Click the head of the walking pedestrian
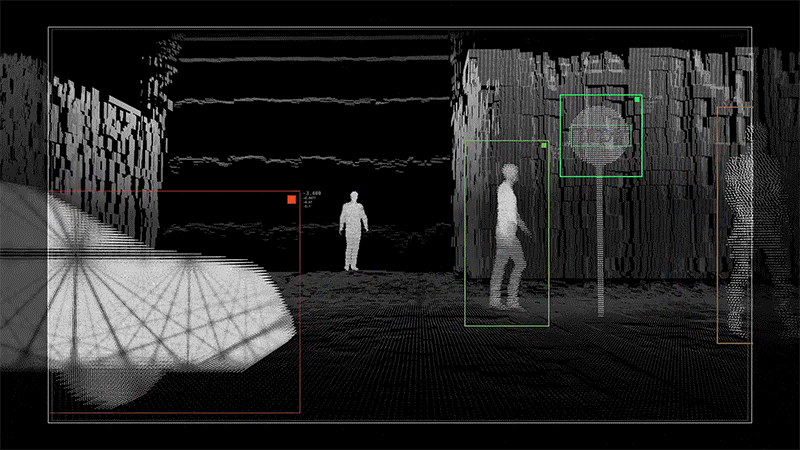 point(510,175)
